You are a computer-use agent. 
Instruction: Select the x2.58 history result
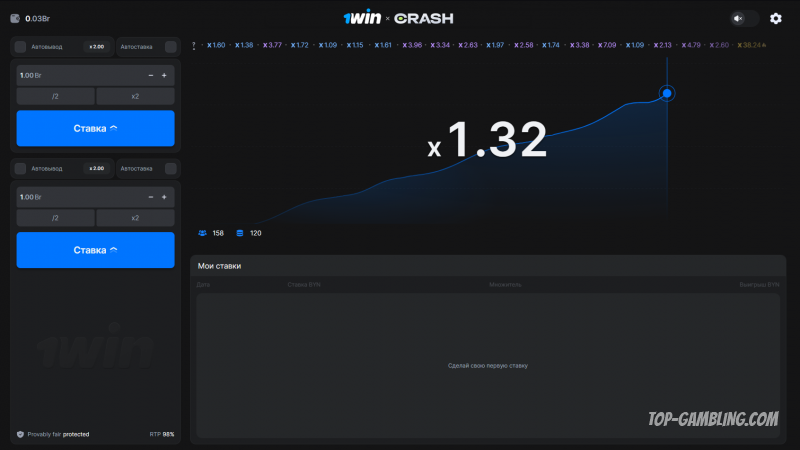coord(523,45)
